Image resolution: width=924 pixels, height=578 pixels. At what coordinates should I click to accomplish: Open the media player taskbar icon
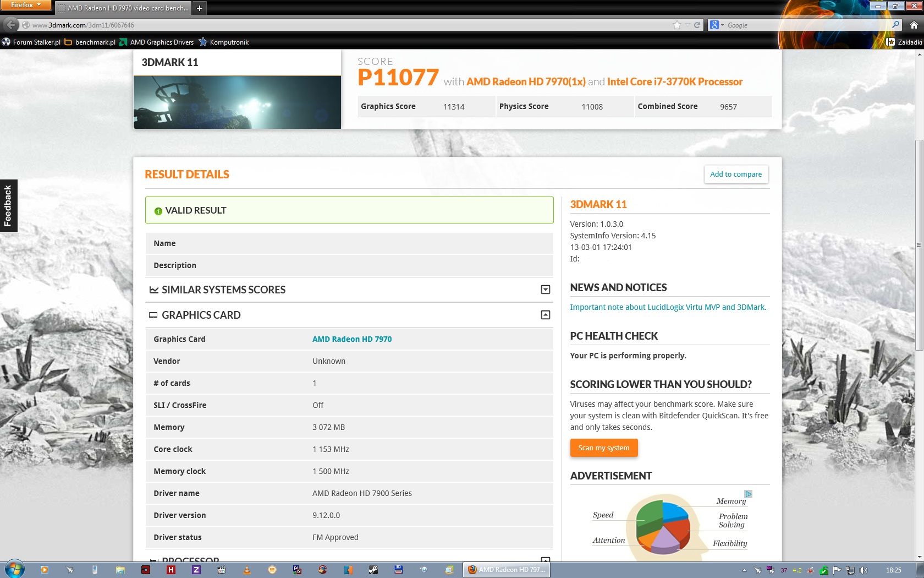point(45,570)
